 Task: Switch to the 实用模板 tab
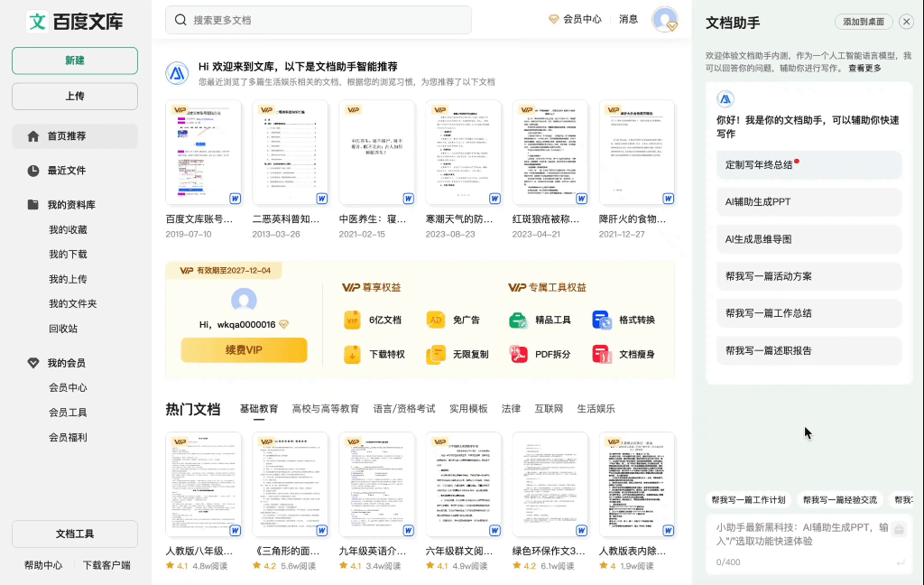pos(468,408)
